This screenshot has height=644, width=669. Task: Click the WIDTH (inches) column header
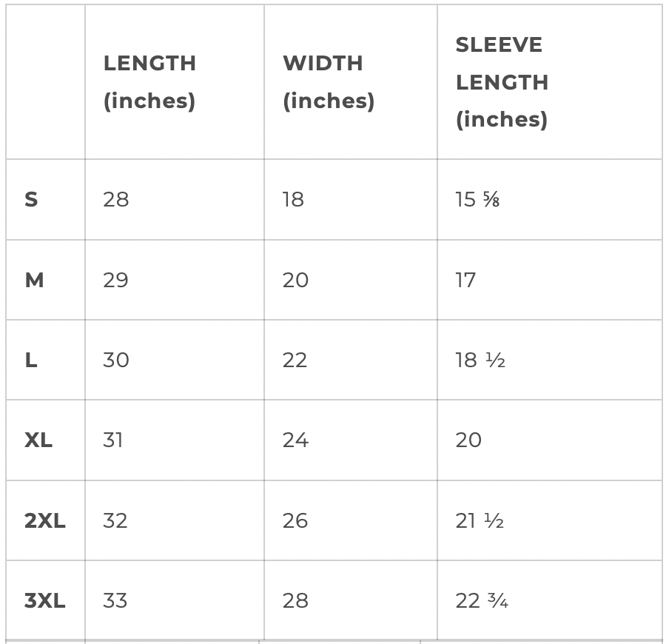coord(329,82)
